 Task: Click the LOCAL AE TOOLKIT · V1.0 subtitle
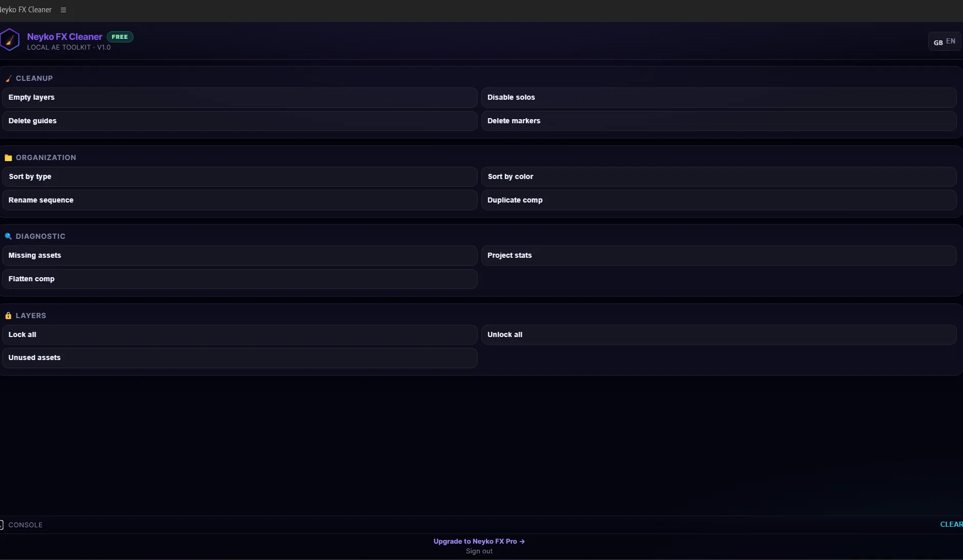pyautogui.click(x=69, y=47)
